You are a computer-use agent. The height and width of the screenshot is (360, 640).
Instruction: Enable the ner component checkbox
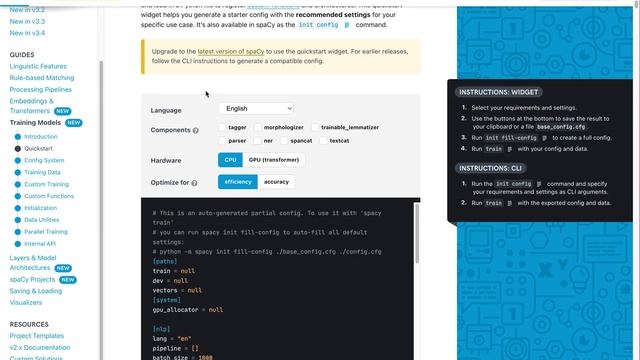point(257,141)
